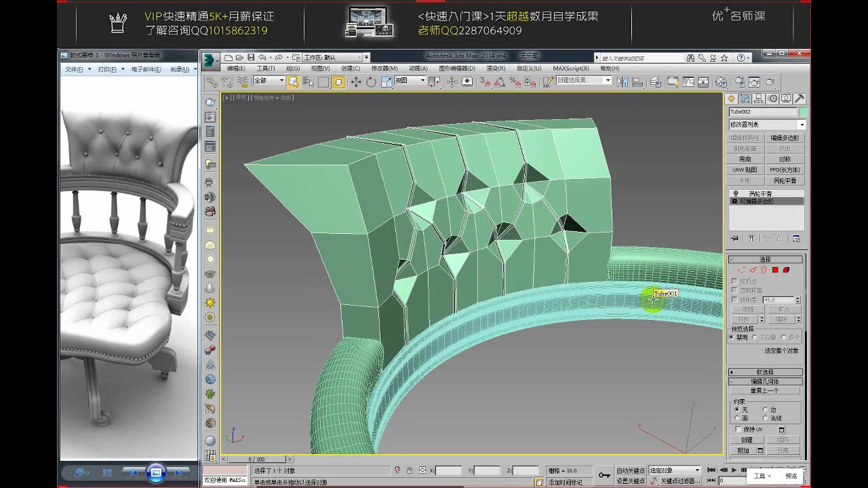The width and height of the screenshot is (868, 488).
Task: Select the Select and Rotate tool
Action: click(371, 81)
